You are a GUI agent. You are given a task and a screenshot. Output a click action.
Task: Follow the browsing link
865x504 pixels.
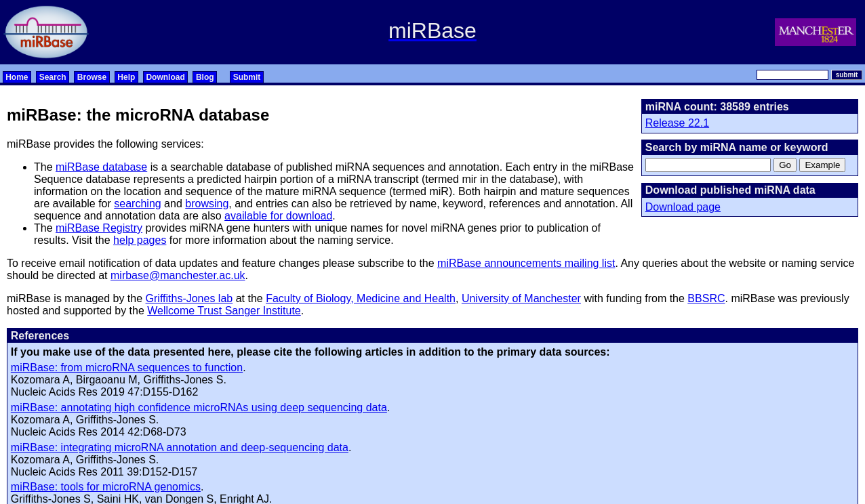coord(207,204)
